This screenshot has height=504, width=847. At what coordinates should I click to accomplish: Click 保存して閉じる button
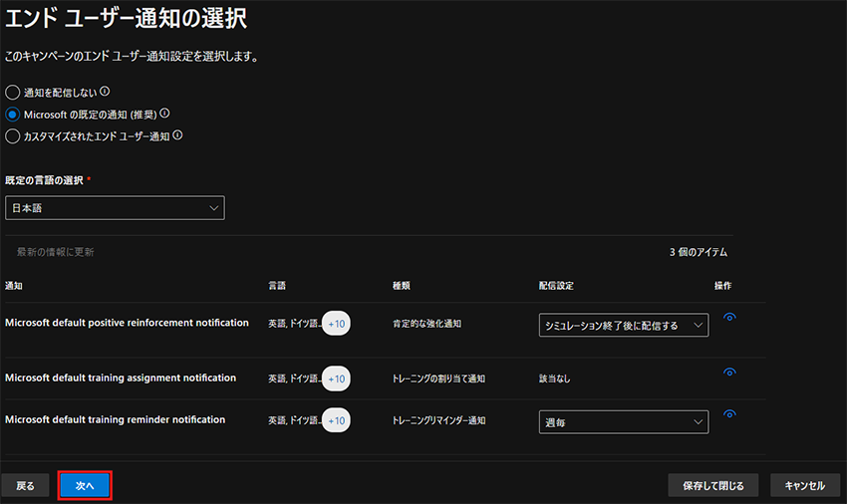tap(713, 486)
